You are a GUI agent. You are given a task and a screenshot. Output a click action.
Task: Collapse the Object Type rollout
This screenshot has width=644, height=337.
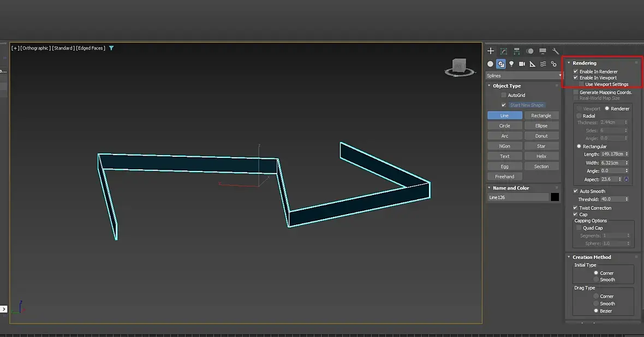tap(489, 86)
